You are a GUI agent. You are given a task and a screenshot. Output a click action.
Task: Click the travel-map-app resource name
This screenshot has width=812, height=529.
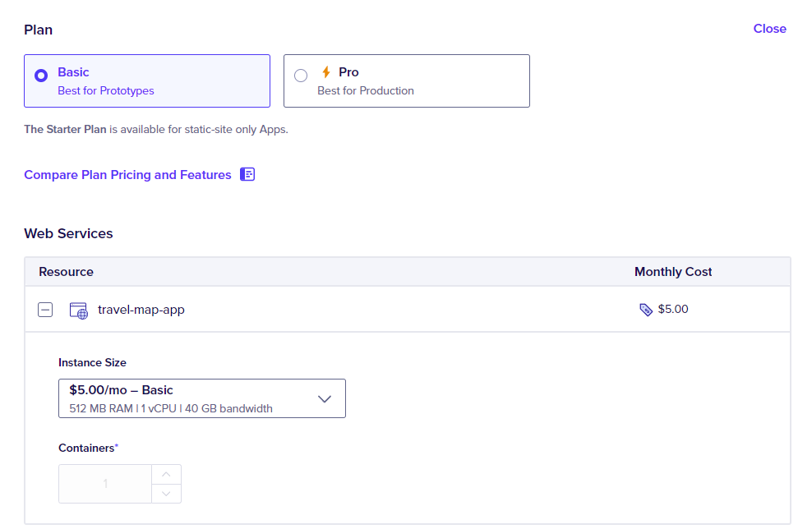[141, 310]
